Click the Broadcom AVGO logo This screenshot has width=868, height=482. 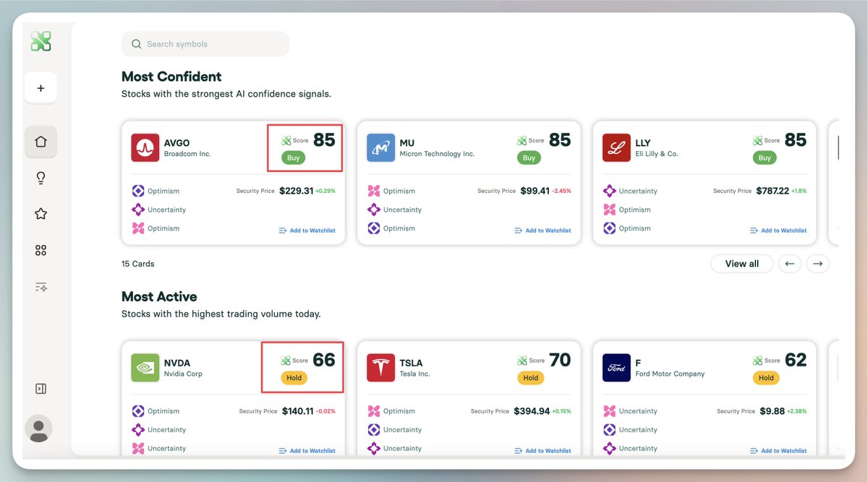pyautogui.click(x=145, y=147)
